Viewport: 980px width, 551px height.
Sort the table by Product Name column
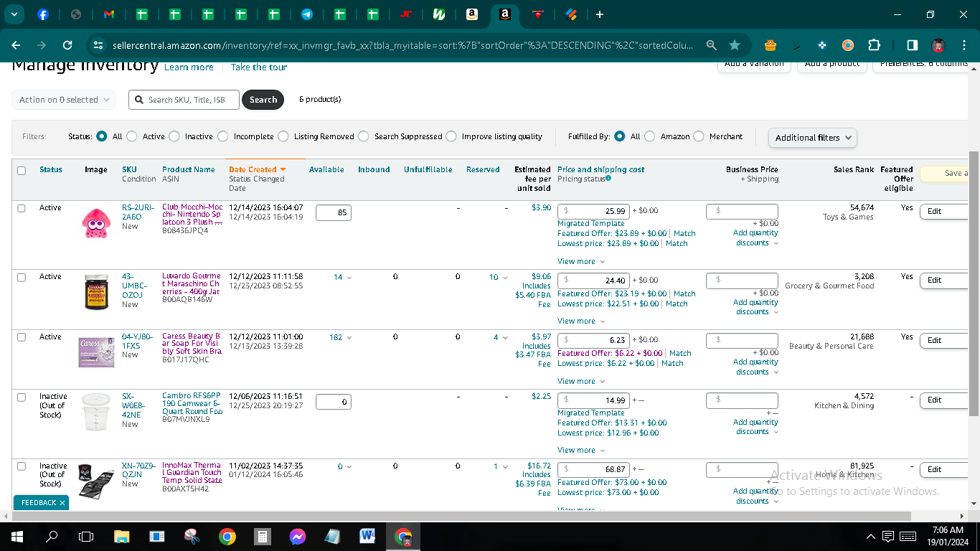[x=189, y=170]
